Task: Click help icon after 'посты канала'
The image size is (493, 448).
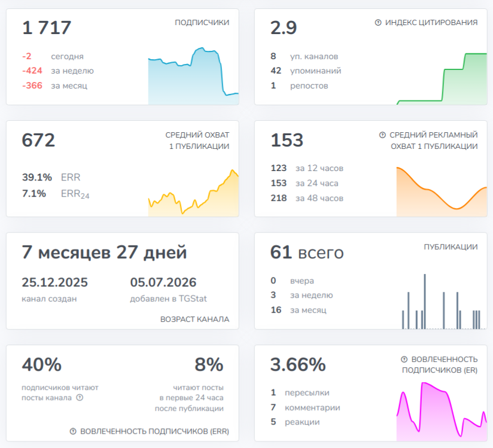Action: coord(80,397)
